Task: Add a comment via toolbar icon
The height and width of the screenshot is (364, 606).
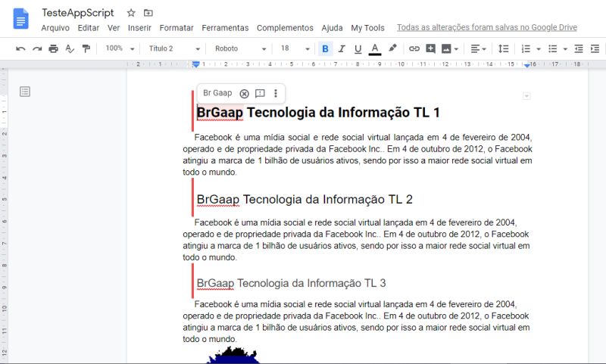Action: coord(430,48)
